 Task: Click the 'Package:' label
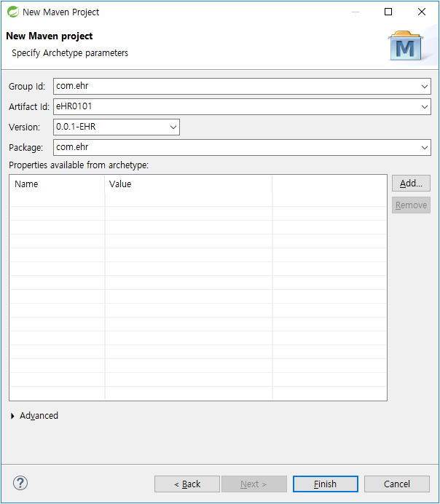coord(25,148)
